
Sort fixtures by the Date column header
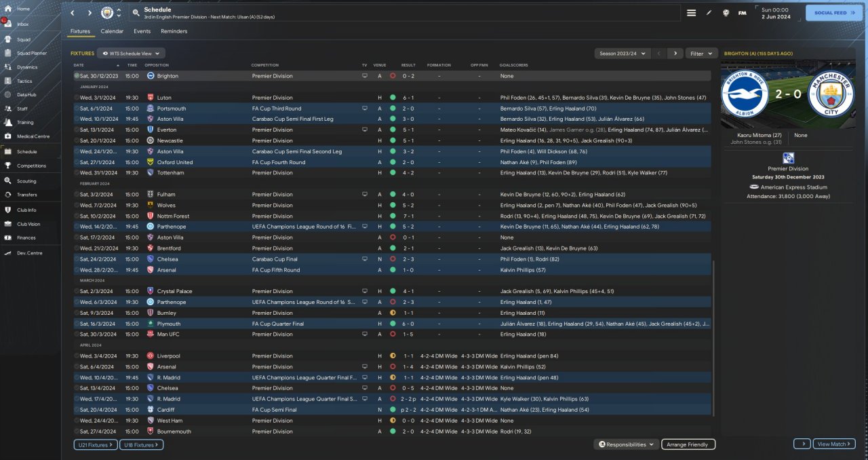pyautogui.click(x=79, y=65)
